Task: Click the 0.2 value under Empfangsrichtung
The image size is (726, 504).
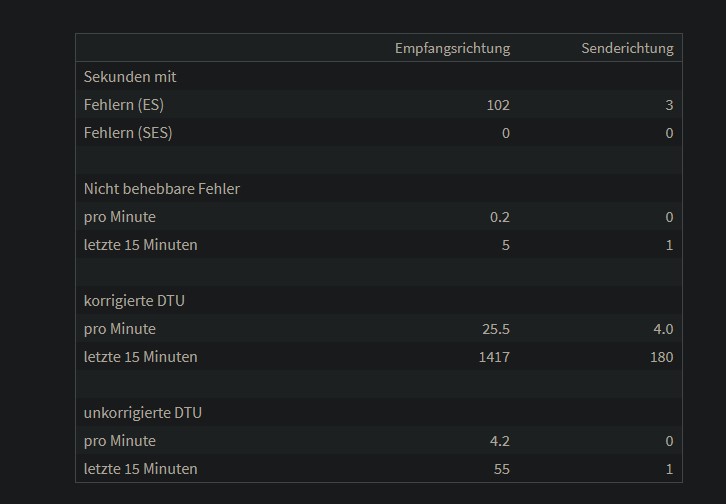Action: (x=500, y=217)
